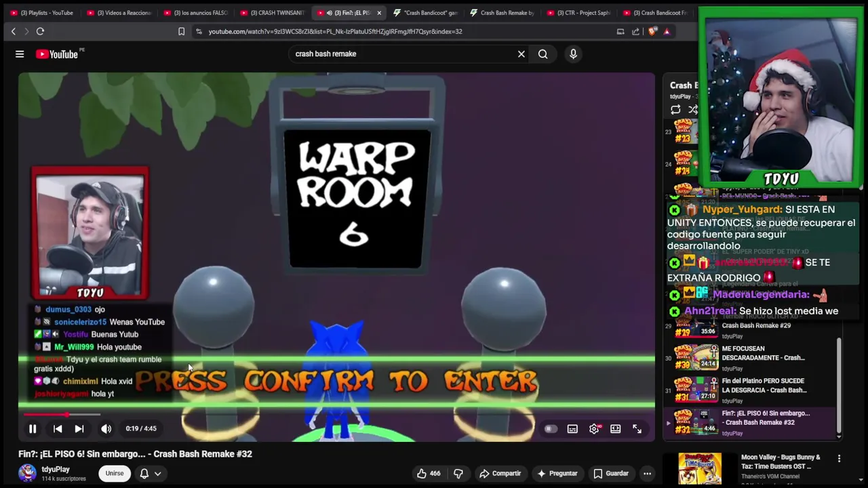Mute the video volume
The image size is (868, 488).
click(106, 428)
